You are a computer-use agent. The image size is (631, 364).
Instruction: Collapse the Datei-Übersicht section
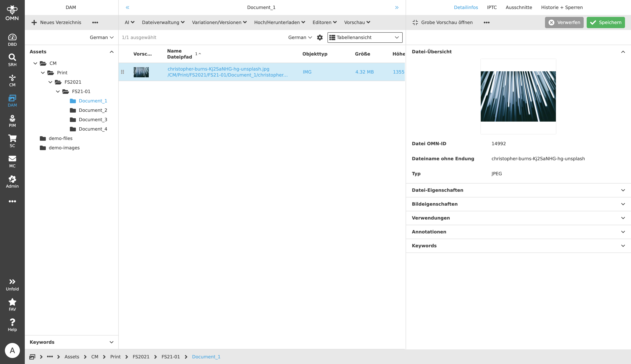tap(623, 52)
